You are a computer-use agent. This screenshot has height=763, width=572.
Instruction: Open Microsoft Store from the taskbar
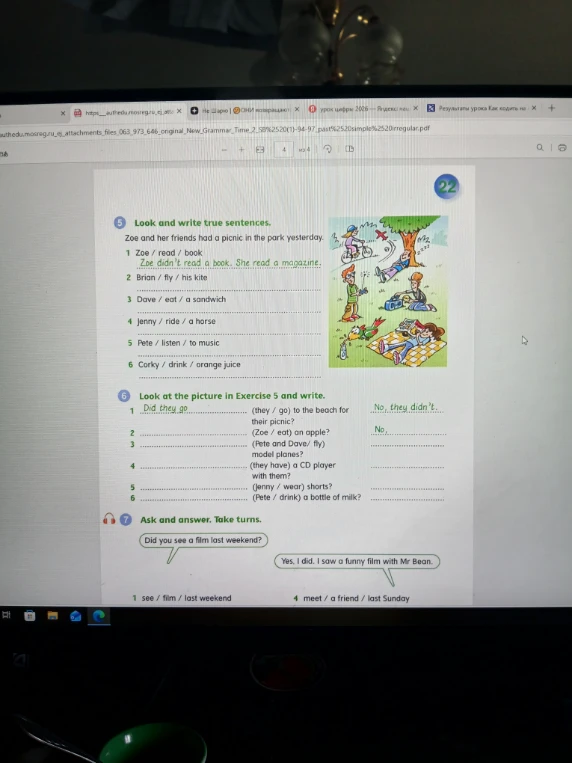(x=30, y=616)
